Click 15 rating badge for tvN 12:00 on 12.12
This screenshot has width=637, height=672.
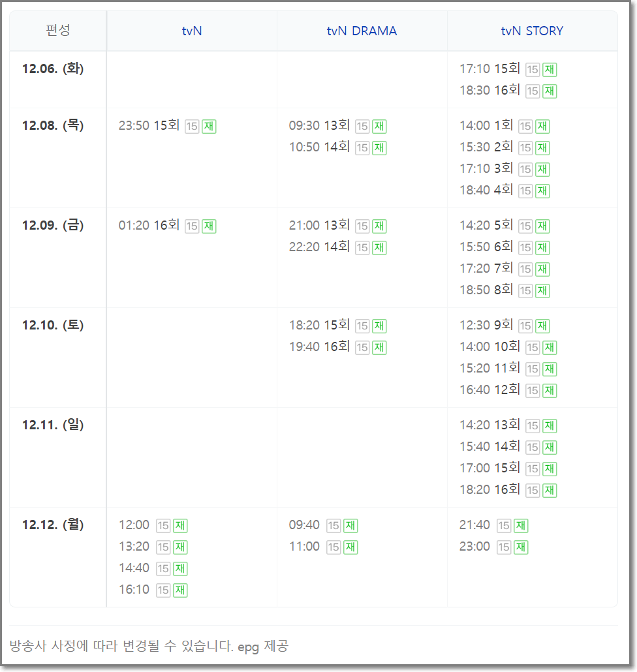pos(163,526)
